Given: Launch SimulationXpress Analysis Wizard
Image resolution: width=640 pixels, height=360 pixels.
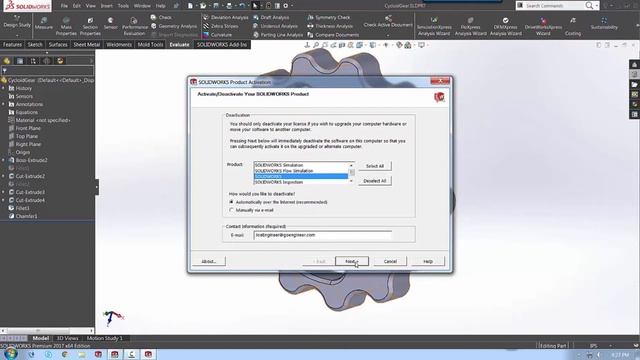Looking at the screenshot, I should click(434, 26).
